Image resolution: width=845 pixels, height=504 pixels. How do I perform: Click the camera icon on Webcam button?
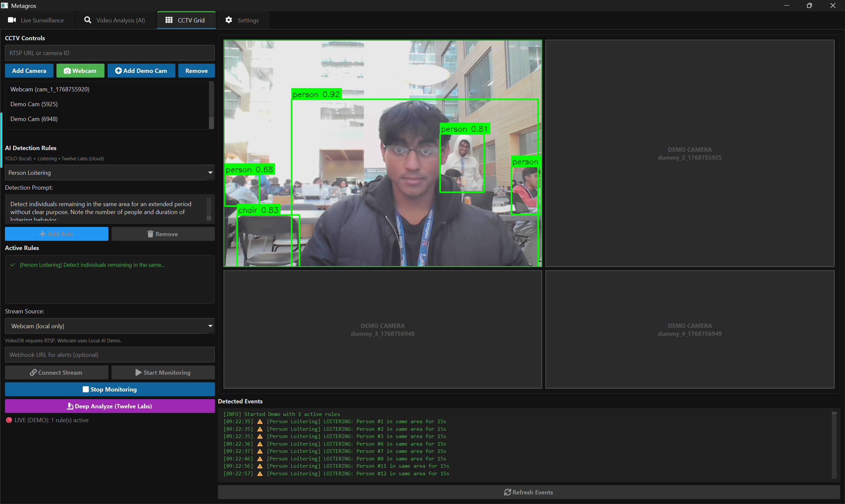coord(67,71)
